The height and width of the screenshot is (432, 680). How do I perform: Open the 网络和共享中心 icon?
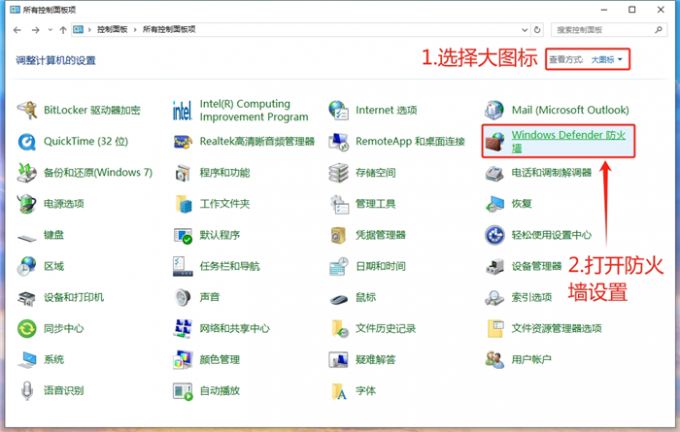[x=182, y=329]
